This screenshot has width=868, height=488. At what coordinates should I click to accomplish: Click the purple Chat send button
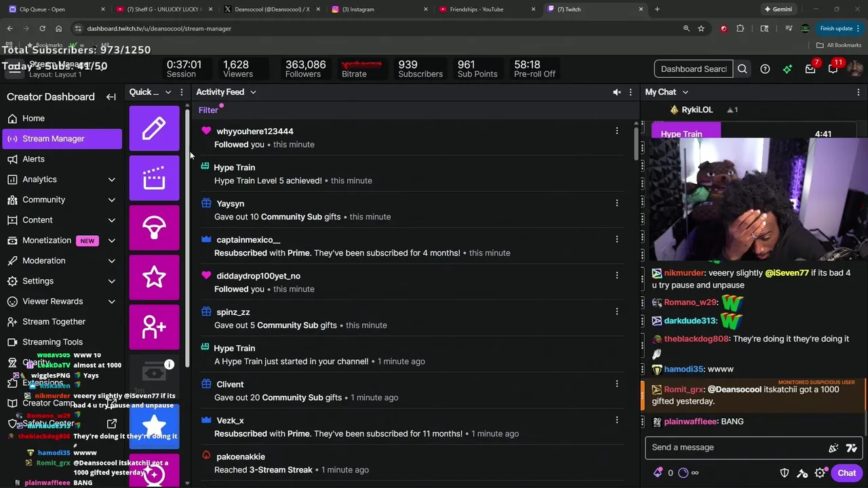[846, 473]
